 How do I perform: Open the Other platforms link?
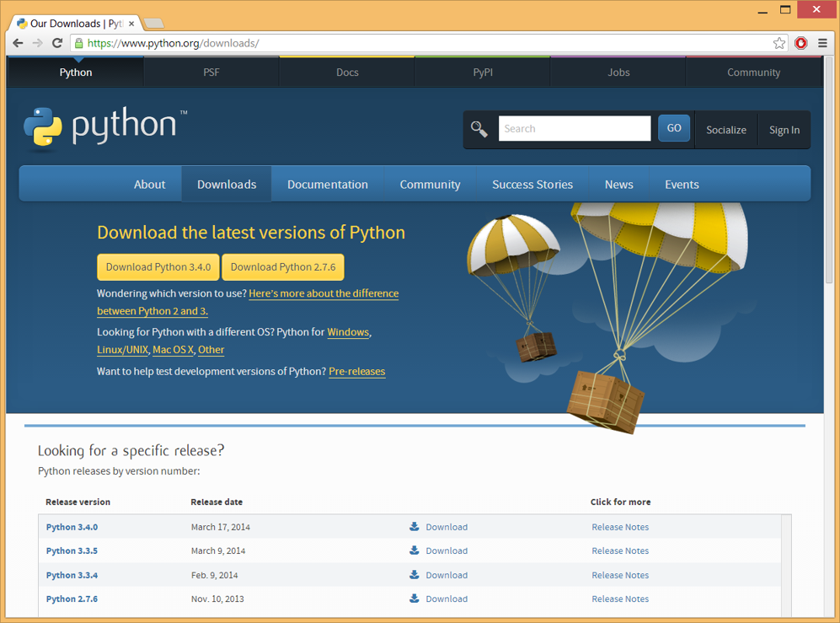211,350
